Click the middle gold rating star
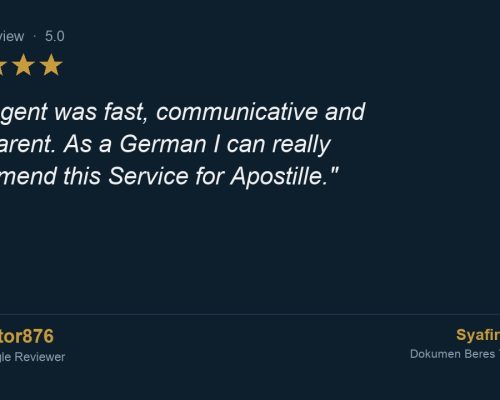This screenshot has height=400, width=500. click(24, 65)
